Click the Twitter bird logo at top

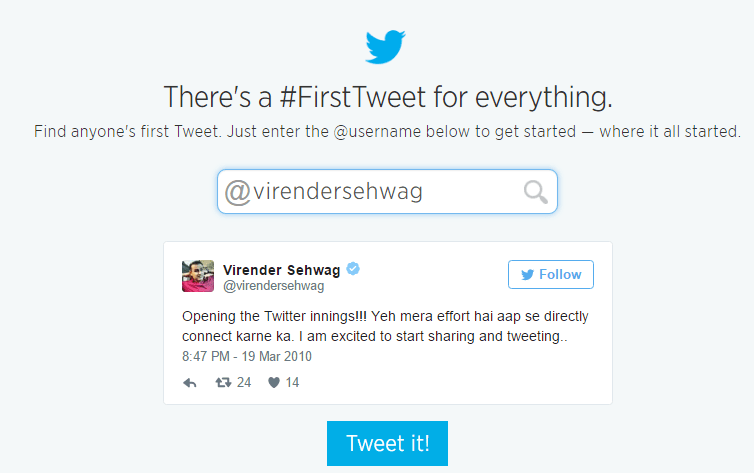[x=385, y=47]
